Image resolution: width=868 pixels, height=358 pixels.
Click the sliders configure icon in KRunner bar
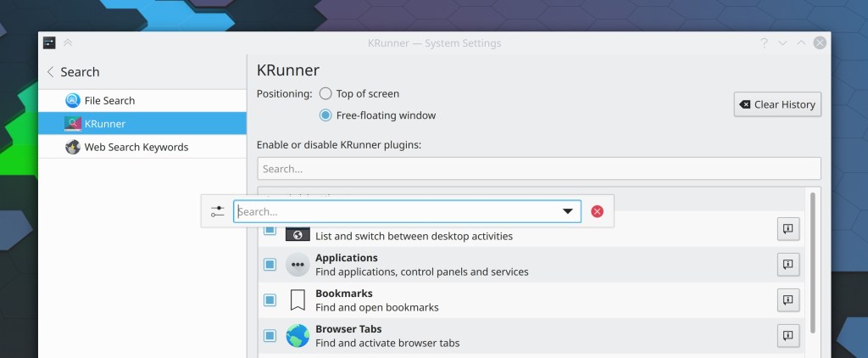click(x=218, y=211)
